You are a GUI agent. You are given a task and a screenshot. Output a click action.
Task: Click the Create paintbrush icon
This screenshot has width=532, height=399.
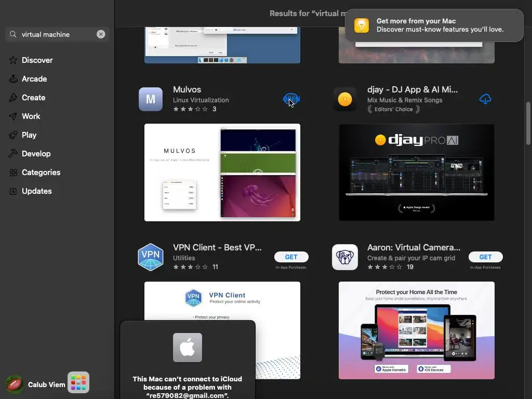tap(13, 98)
